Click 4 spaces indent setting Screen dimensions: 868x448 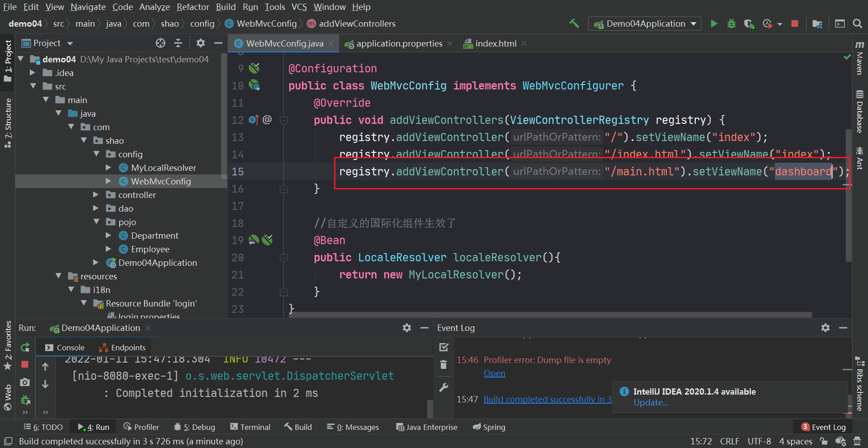[796, 441]
